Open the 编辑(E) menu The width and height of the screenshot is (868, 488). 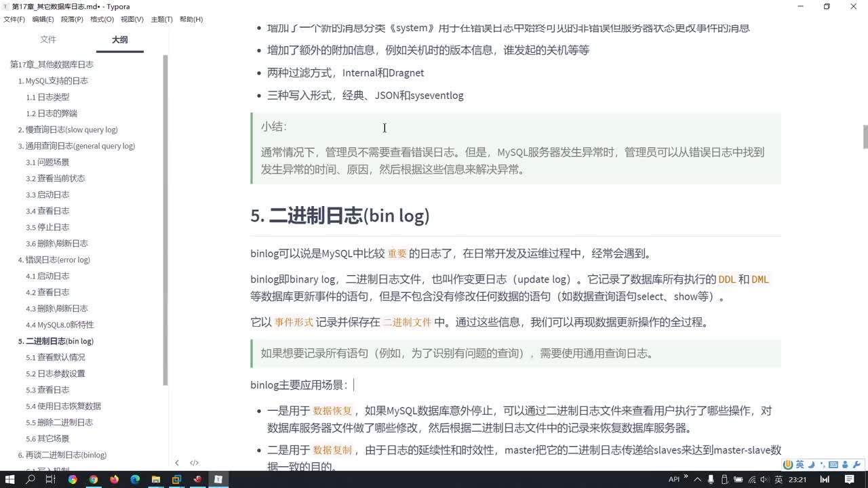(43, 20)
